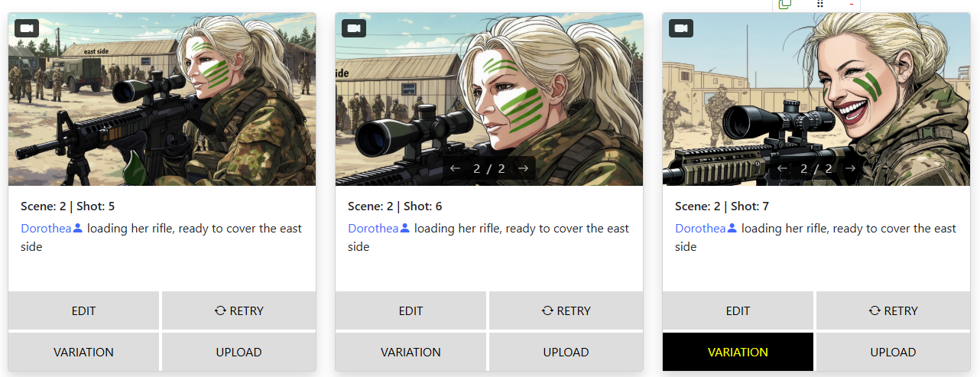Go to previous image on Shot 6
This screenshot has height=377, width=980.
click(x=454, y=168)
